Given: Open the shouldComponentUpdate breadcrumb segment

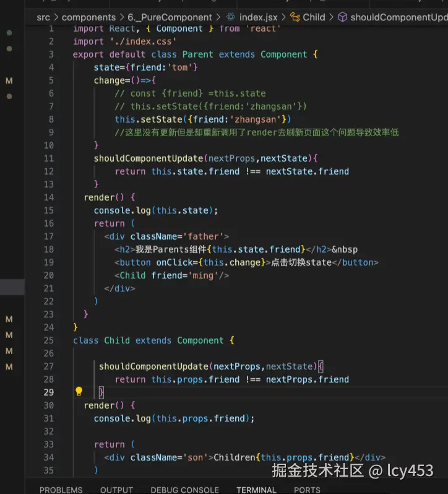Looking at the screenshot, I should pyautogui.click(x=399, y=17).
